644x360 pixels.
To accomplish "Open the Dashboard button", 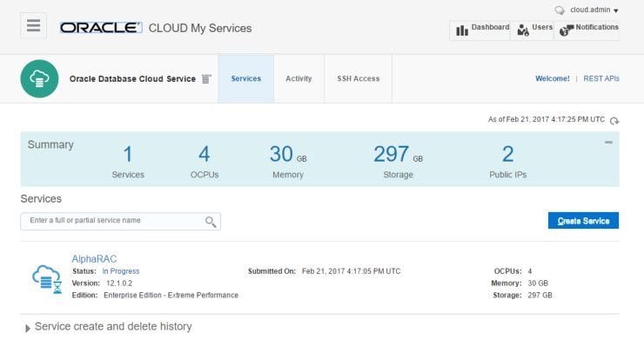I will 480,30.
